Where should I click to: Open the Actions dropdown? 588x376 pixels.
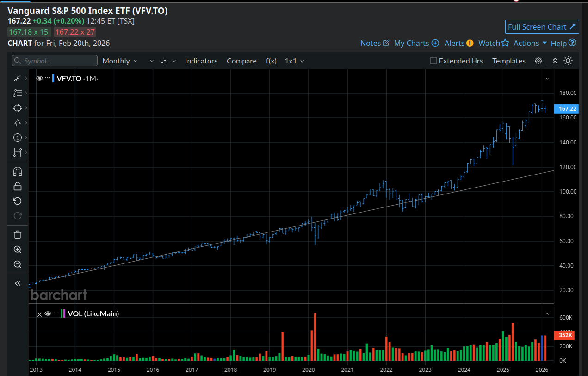coord(530,43)
